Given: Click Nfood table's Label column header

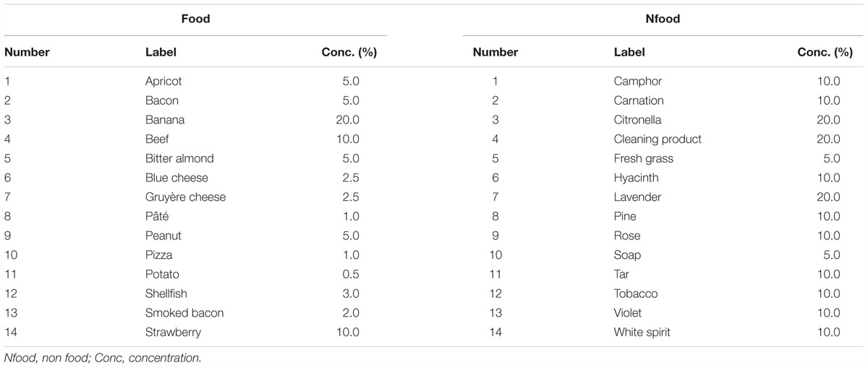Looking at the screenshot, I should tap(629, 52).
